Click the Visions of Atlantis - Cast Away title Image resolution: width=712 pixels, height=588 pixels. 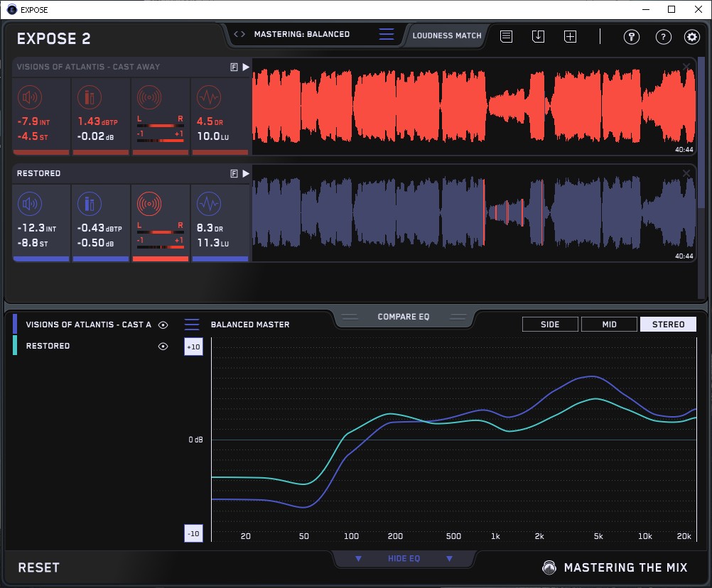89,67
